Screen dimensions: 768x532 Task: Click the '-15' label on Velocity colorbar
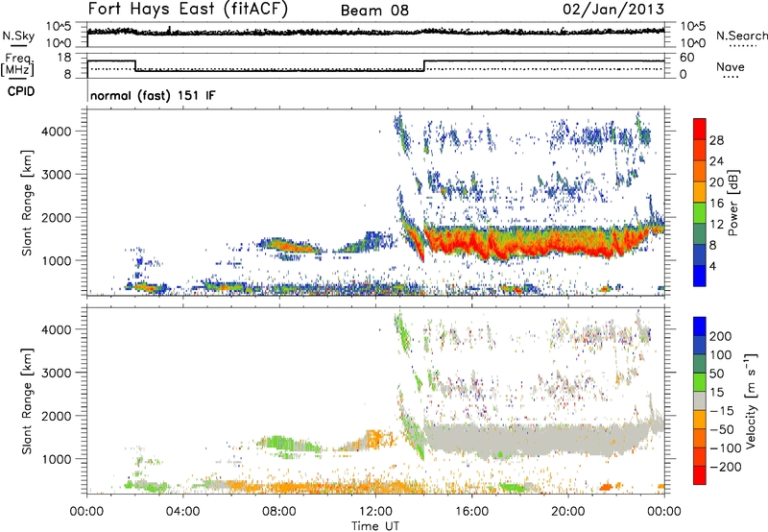722,411
